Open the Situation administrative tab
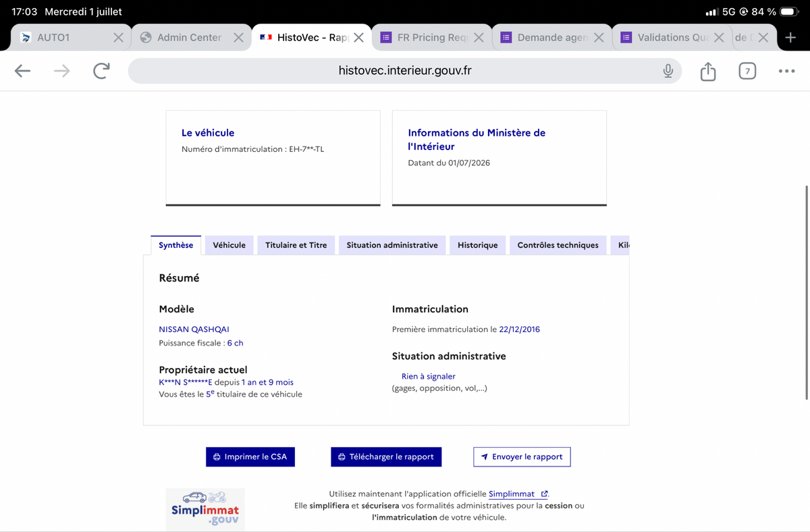 click(392, 245)
